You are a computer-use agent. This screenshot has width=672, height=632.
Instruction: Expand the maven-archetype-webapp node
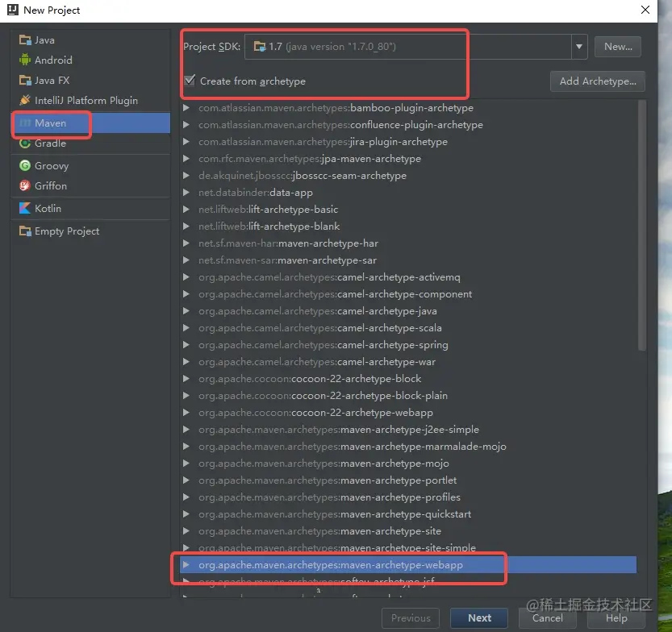pyautogui.click(x=186, y=565)
